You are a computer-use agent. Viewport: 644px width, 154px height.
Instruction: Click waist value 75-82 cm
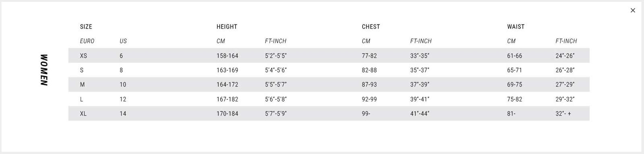click(514, 99)
